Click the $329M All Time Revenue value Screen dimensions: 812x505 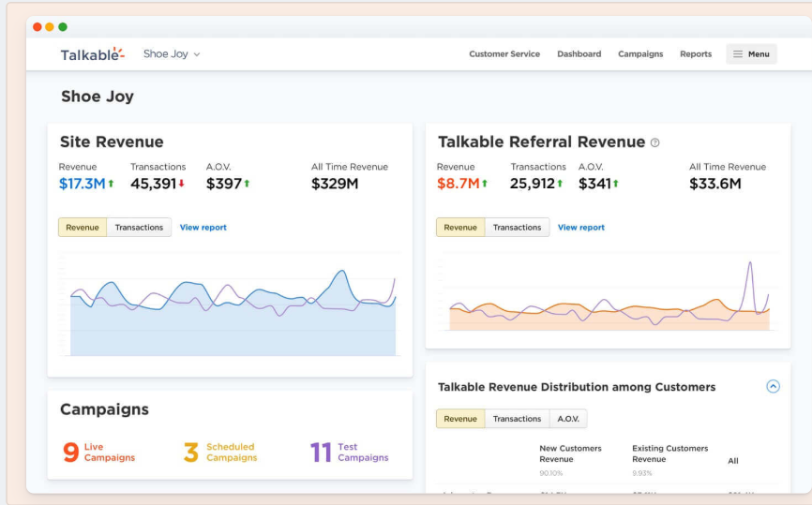click(335, 184)
